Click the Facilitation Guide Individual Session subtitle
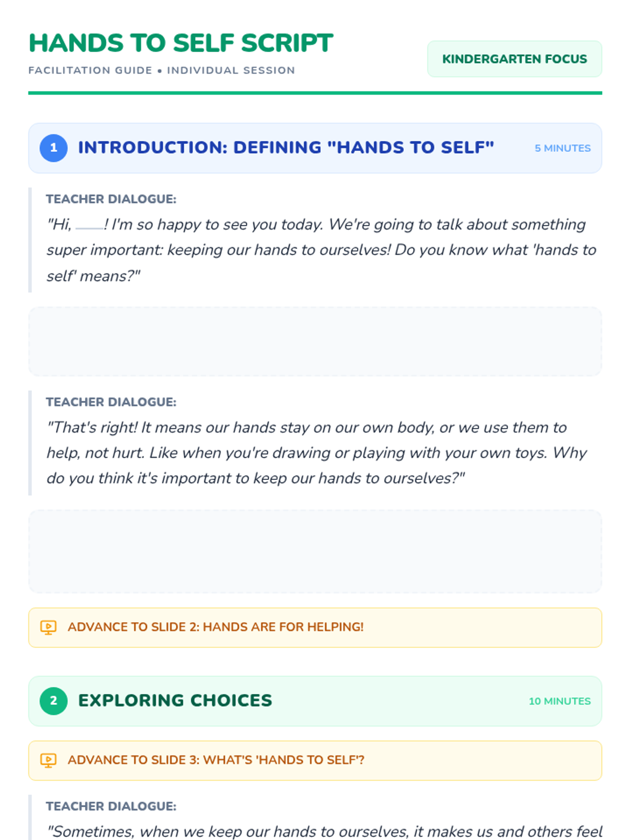Image resolution: width=630 pixels, height=840 pixels. pos(162,70)
